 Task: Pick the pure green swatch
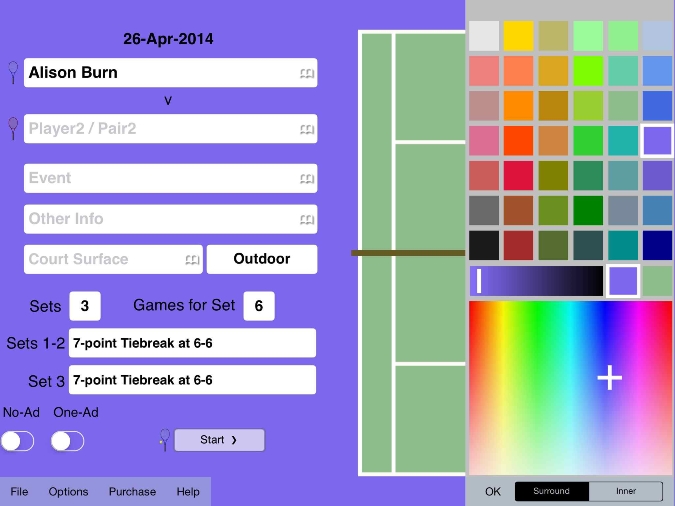(x=588, y=211)
